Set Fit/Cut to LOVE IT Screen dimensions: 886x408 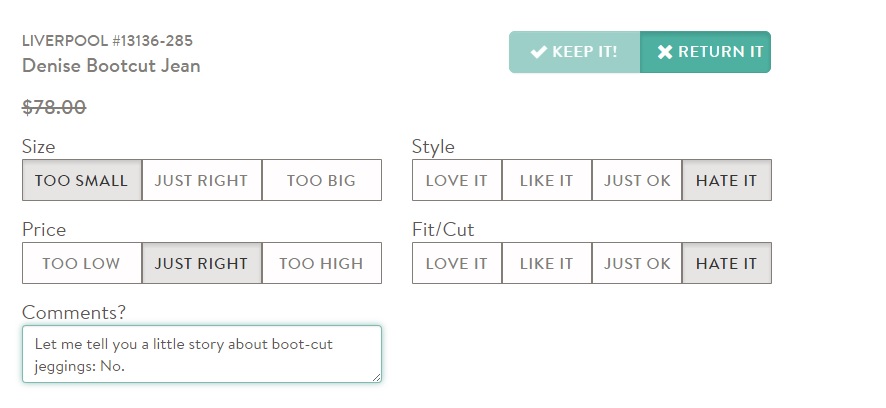click(457, 264)
